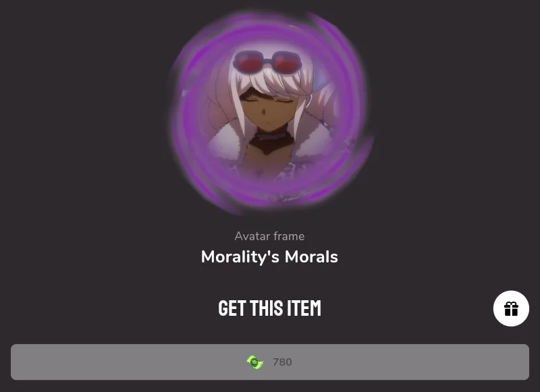The height and width of the screenshot is (392, 540).
Task: Click the 780 price number
Action: [282, 362]
